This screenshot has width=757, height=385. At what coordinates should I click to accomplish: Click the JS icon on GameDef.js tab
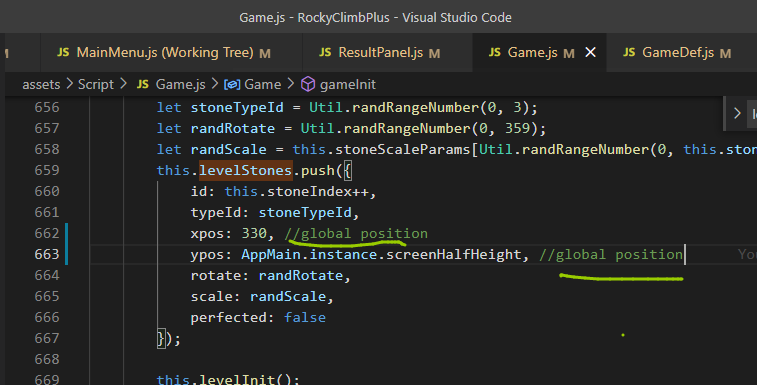(x=629, y=52)
